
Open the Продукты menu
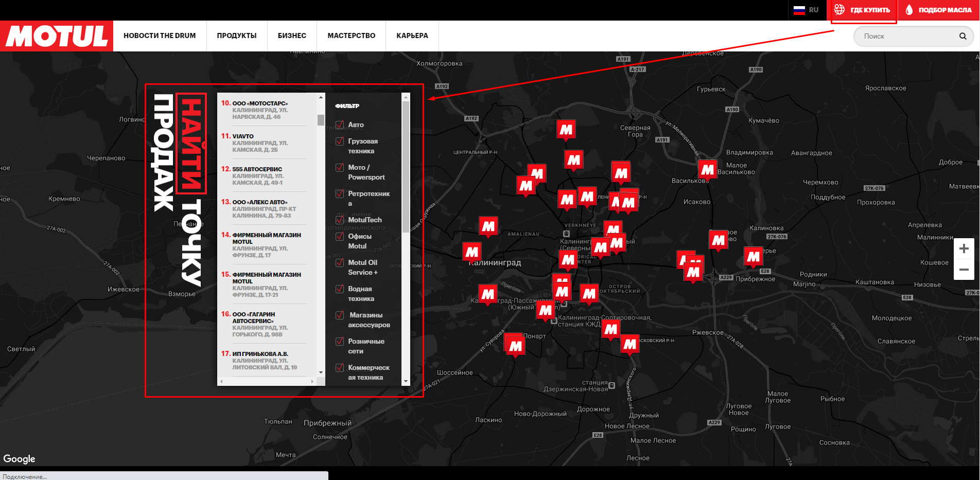coord(237,35)
